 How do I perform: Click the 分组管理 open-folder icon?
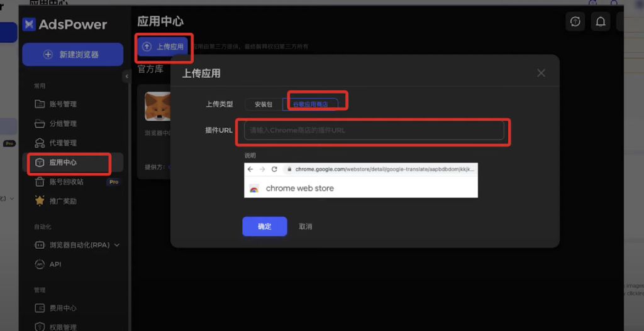40,124
